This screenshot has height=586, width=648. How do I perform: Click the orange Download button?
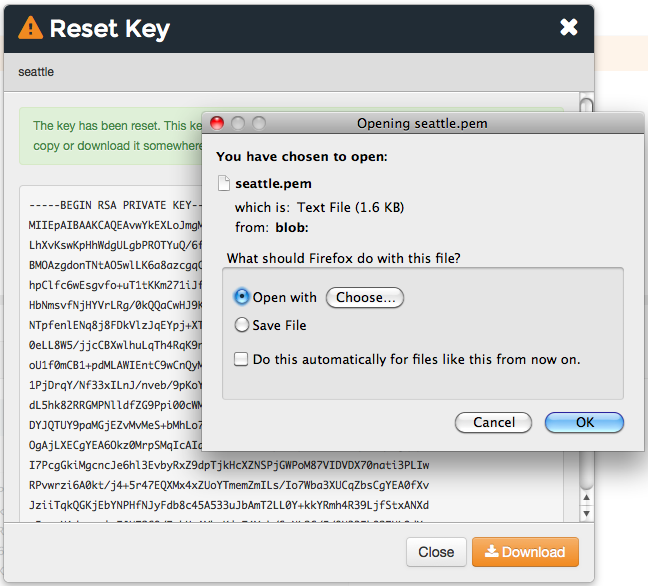(525, 552)
